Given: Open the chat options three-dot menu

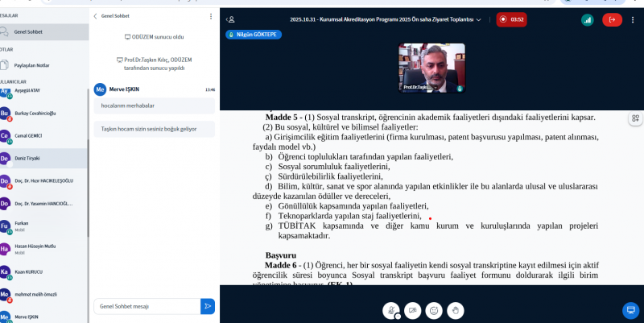Looking at the screenshot, I should click(211, 15).
